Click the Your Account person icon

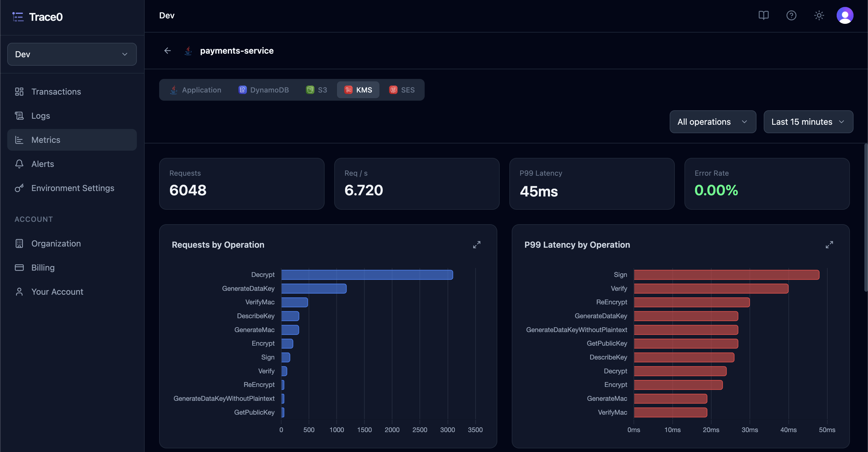pyautogui.click(x=19, y=292)
